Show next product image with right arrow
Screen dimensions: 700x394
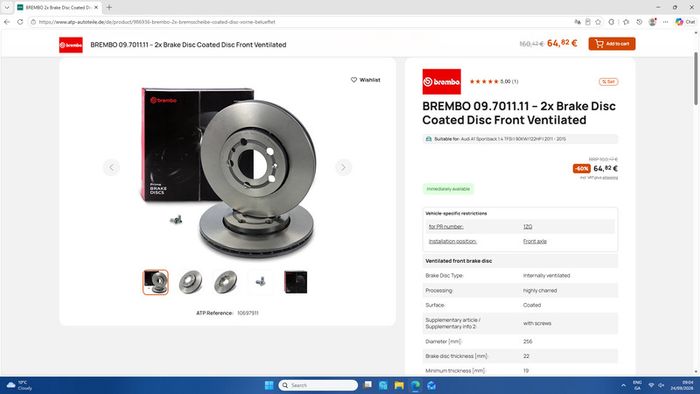[343, 167]
